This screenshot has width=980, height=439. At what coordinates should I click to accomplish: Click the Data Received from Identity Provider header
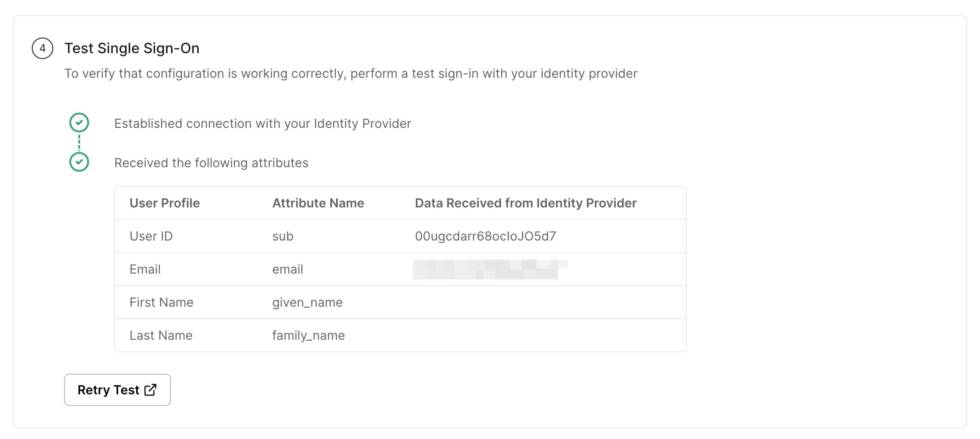coord(526,203)
